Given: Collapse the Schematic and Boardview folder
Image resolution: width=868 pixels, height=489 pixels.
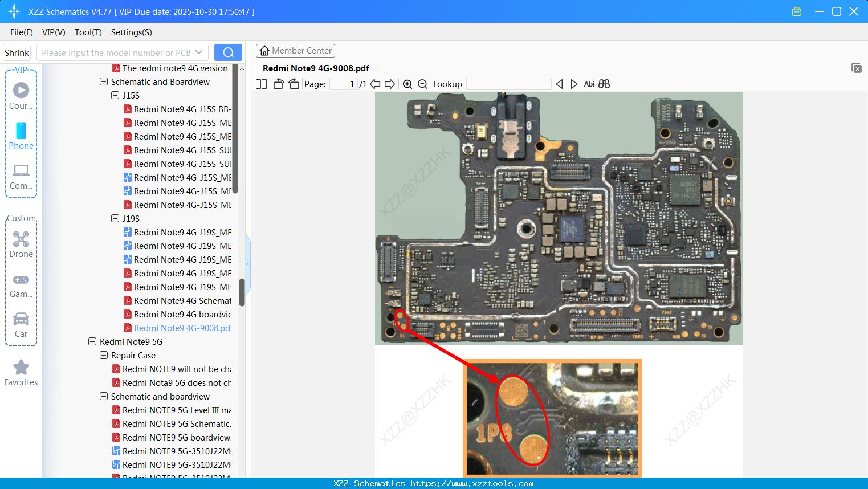Looking at the screenshot, I should (x=104, y=82).
